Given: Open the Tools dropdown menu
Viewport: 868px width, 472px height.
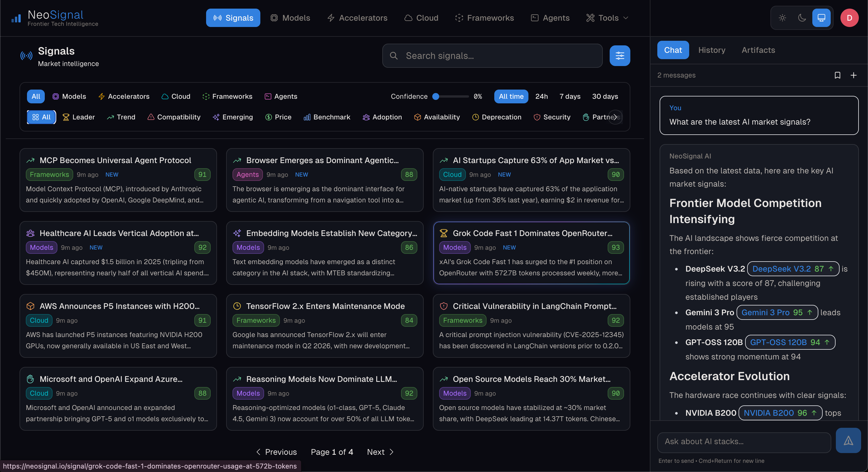Looking at the screenshot, I should click(607, 18).
